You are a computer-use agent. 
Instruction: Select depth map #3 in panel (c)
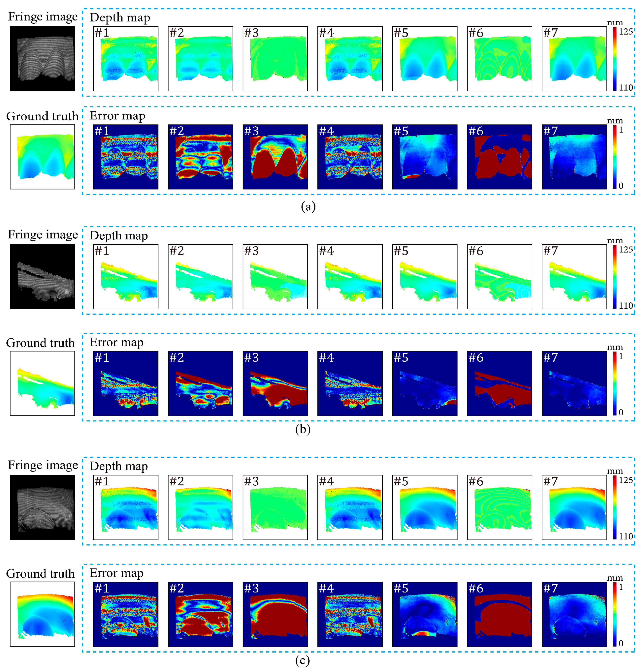pyautogui.click(x=275, y=507)
